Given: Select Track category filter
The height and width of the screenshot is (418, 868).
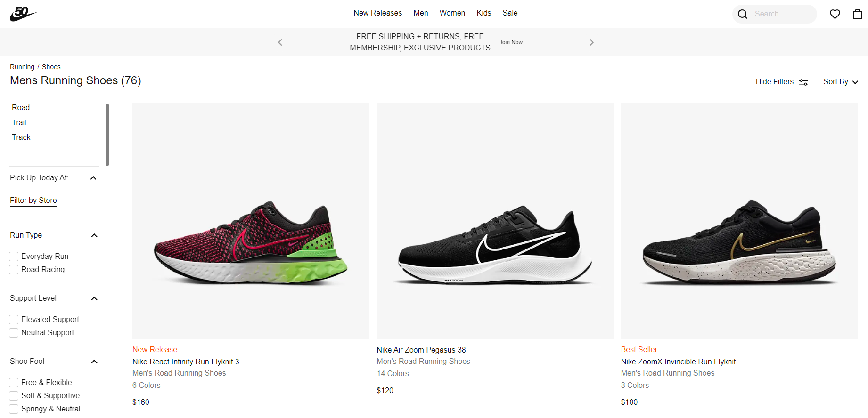Looking at the screenshot, I should 21,137.
